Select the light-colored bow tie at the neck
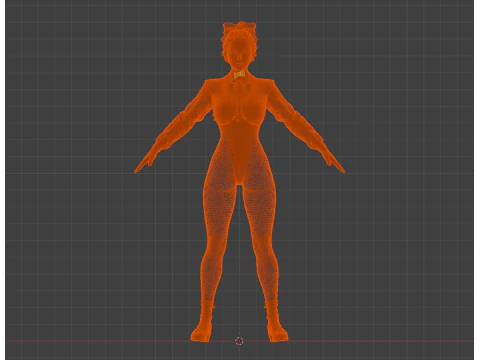The image size is (480, 360). (x=239, y=74)
